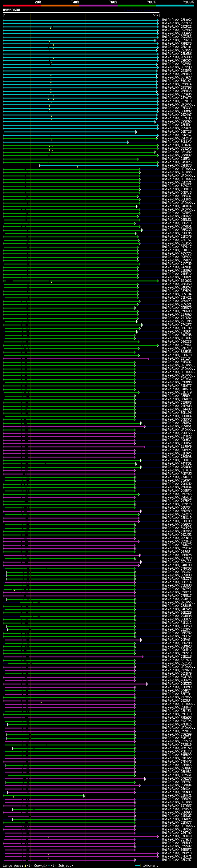Select the UniRef100_B9IAG2 label
The height and width of the screenshot is (868, 197).
point(177,280)
